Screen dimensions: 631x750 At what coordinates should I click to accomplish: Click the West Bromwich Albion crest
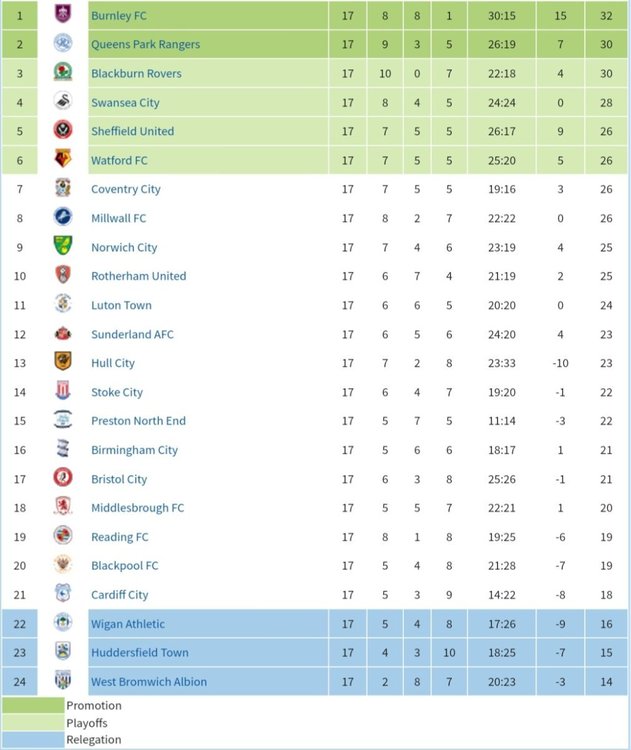click(63, 680)
